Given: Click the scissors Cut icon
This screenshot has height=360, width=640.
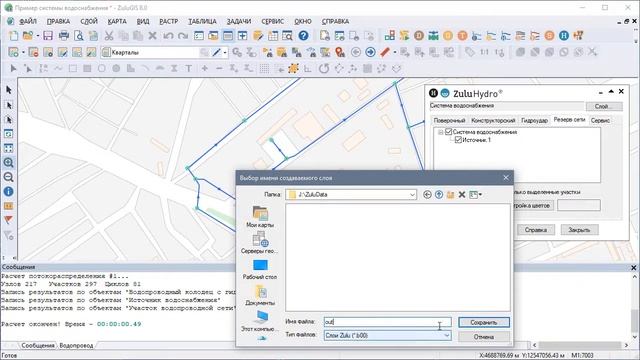Looking at the screenshot, I should coord(109,36).
